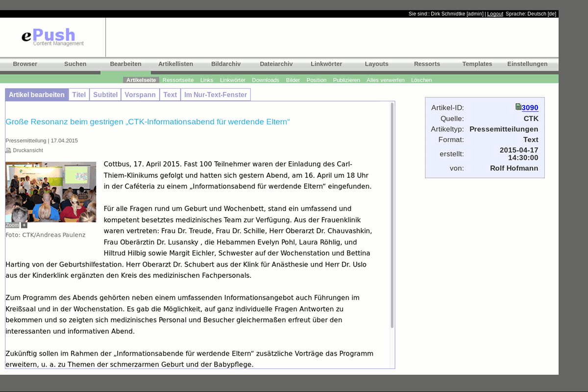Click the Quelle: label
The image size is (588, 392).
(x=452, y=119)
